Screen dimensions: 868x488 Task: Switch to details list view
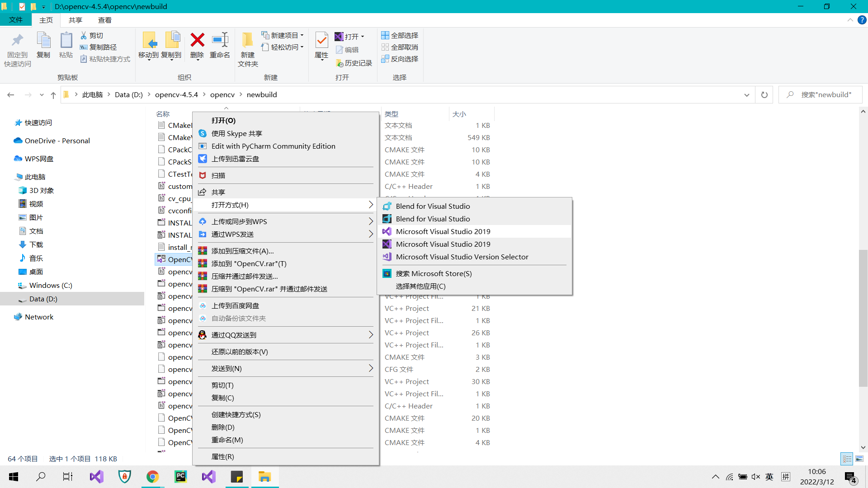pos(847,459)
